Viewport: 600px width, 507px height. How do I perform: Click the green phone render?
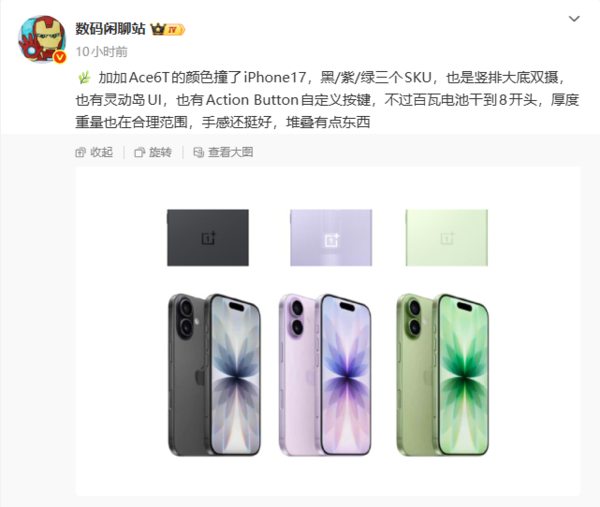point(442,375)
